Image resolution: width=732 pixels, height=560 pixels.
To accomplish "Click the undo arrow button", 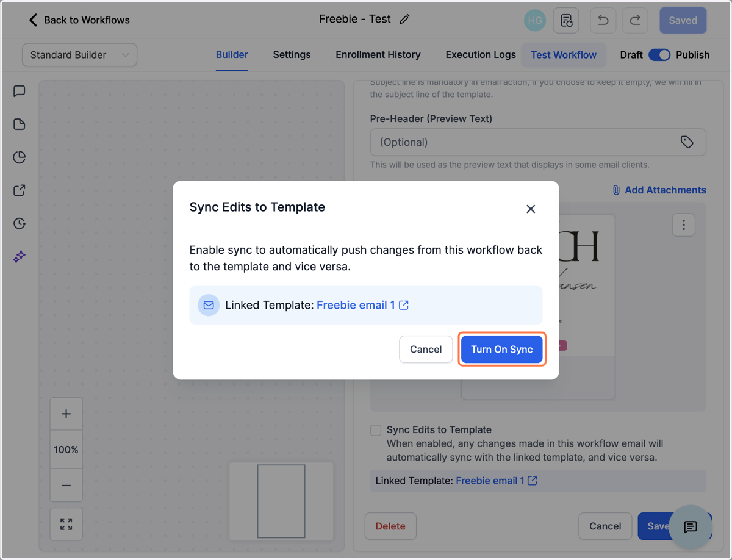I will [603, 20].
